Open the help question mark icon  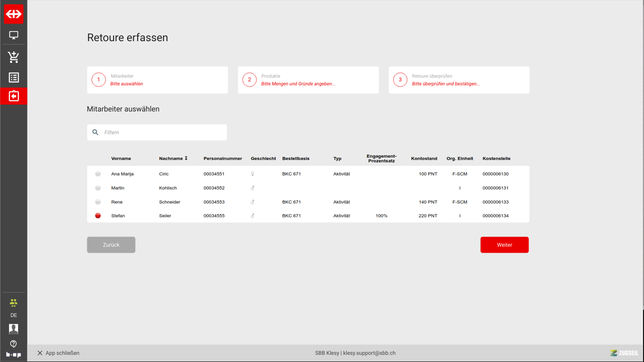[x=14, y=344]
